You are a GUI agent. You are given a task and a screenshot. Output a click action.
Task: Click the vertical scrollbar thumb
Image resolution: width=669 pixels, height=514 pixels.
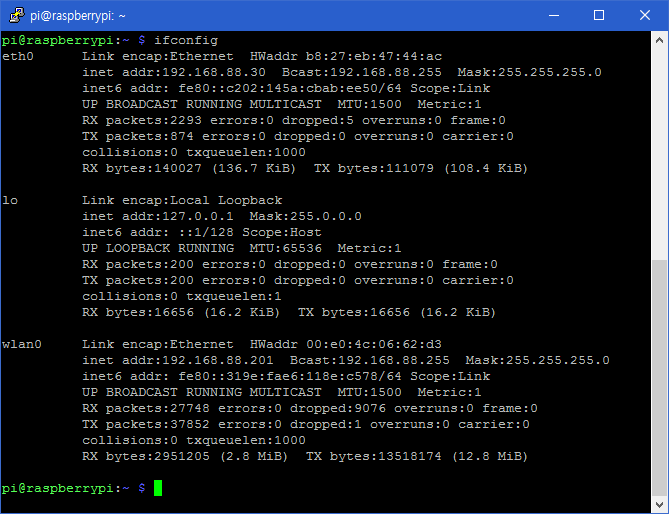tap(659, 378)
